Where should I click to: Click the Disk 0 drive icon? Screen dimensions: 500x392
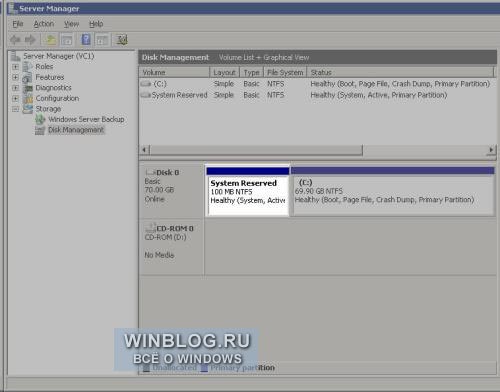click(151, 172)
